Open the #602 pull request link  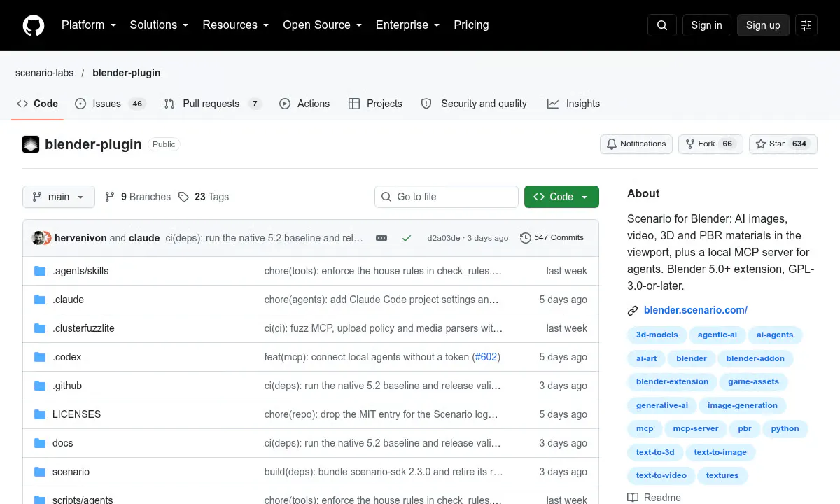tap(486, 357)
